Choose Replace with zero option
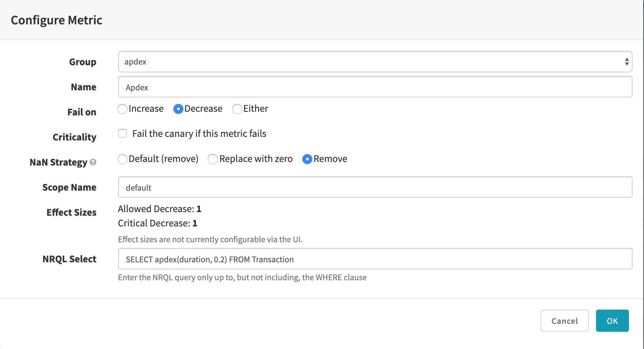 pos(213,159)
